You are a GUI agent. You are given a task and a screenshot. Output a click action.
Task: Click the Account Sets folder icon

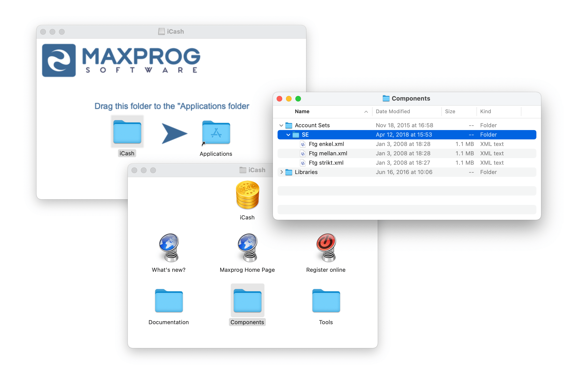(x=289, y=125)
